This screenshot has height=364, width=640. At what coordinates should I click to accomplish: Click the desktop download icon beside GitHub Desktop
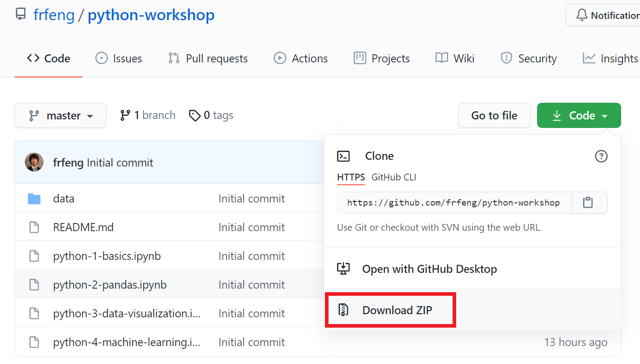343,269
